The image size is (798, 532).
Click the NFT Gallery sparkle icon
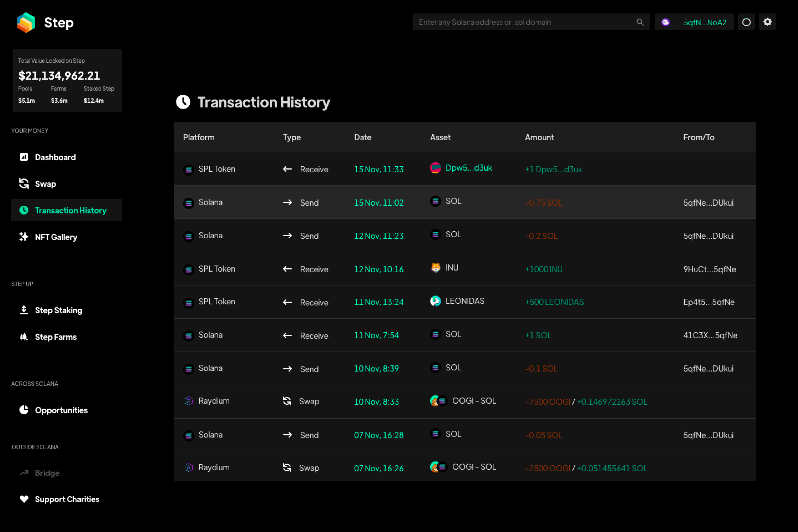pyautogui.click(x=24, y=237)
